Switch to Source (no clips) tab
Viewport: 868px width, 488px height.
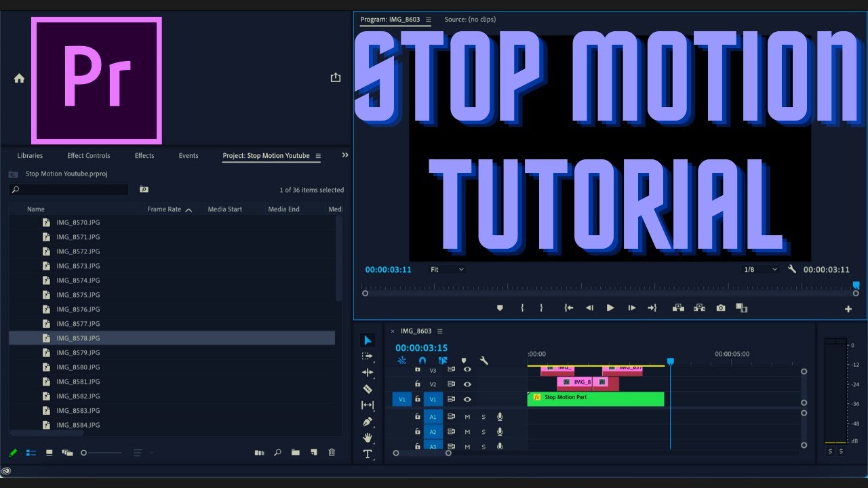pyautogui.click(x=470, y=20)
